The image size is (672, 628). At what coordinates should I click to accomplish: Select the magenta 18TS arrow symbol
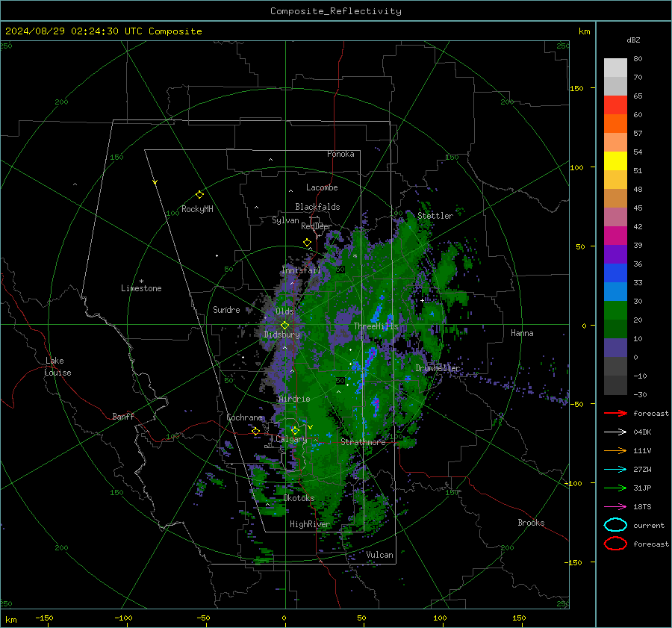click(615, 507)
